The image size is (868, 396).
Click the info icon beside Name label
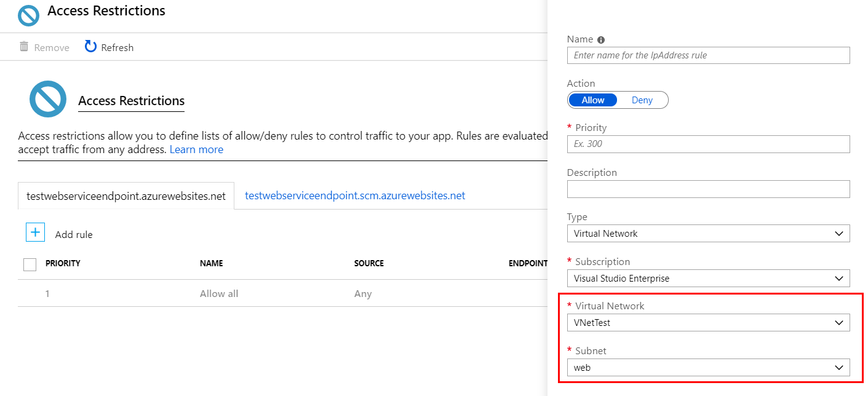click(x=601, y=40)
